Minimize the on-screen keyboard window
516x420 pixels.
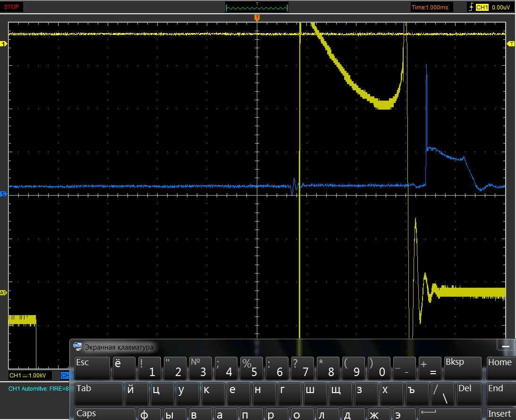pos(506,346)
